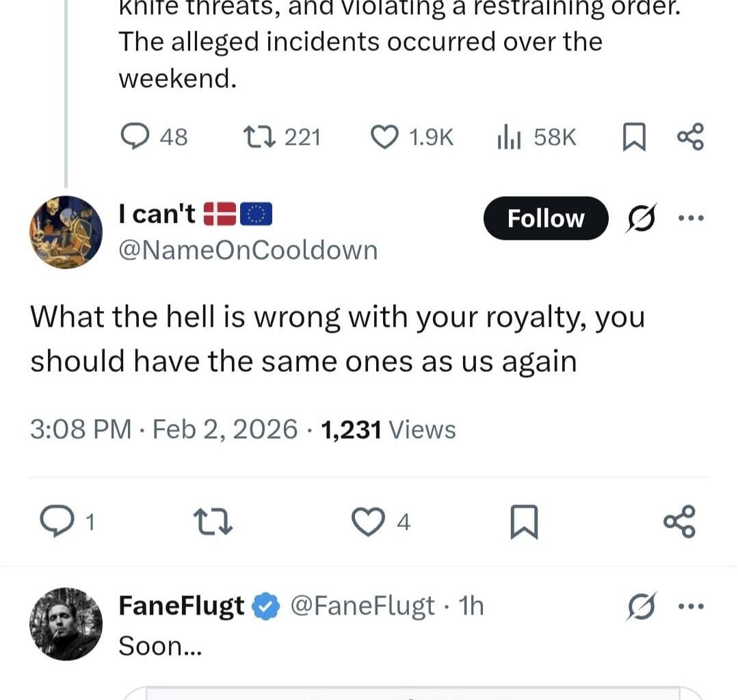Viewport: 738px width, 700px height.
Task: Repost the royalty tweet
Action: click(215, 523)
